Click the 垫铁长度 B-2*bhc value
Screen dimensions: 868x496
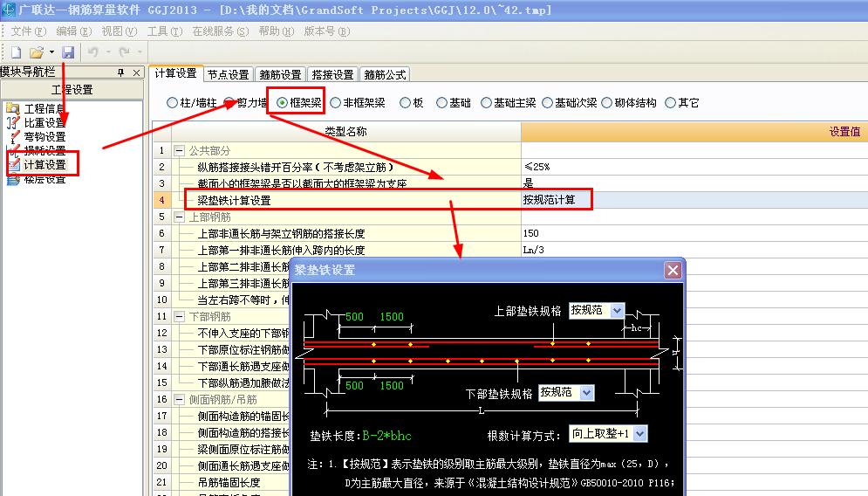click(387, 436)
